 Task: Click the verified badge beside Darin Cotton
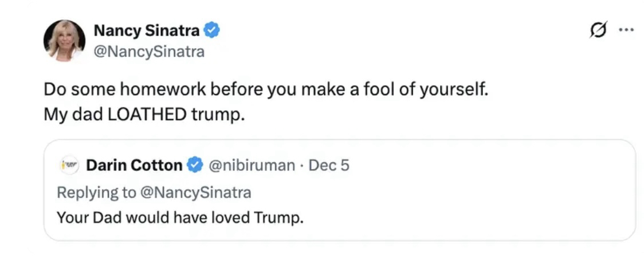195,166
